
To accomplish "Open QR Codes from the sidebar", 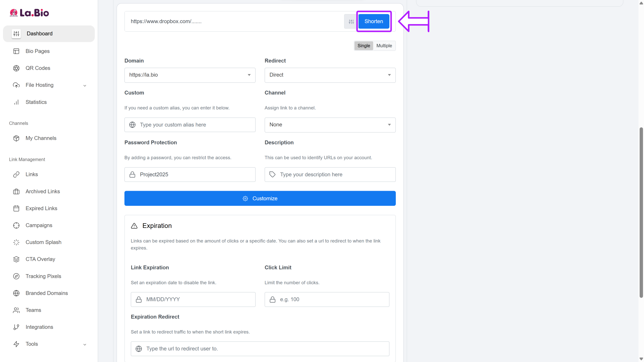I will (38, 68).
